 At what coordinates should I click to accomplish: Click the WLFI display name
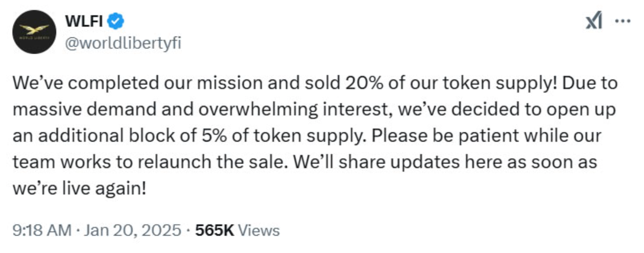84,21
